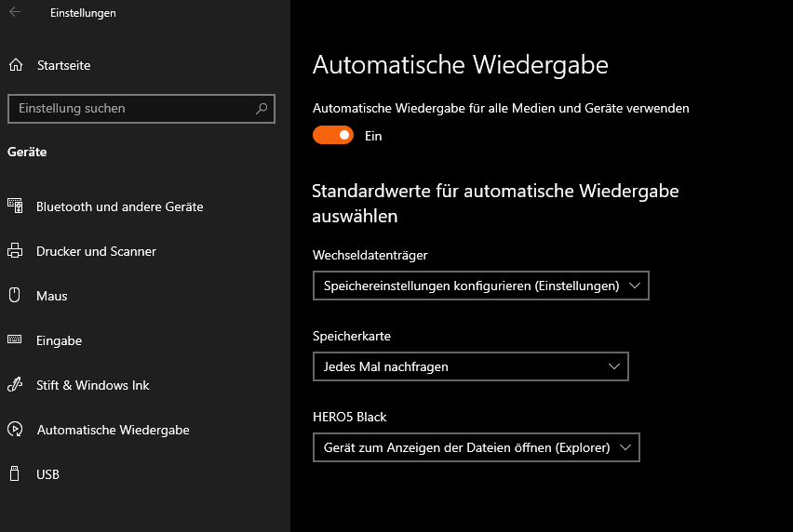The width and height of the screenshot is (793, 532).
Task: Click the Maus mouse icon
Action: pyautogui.click(x=15, y=296)
